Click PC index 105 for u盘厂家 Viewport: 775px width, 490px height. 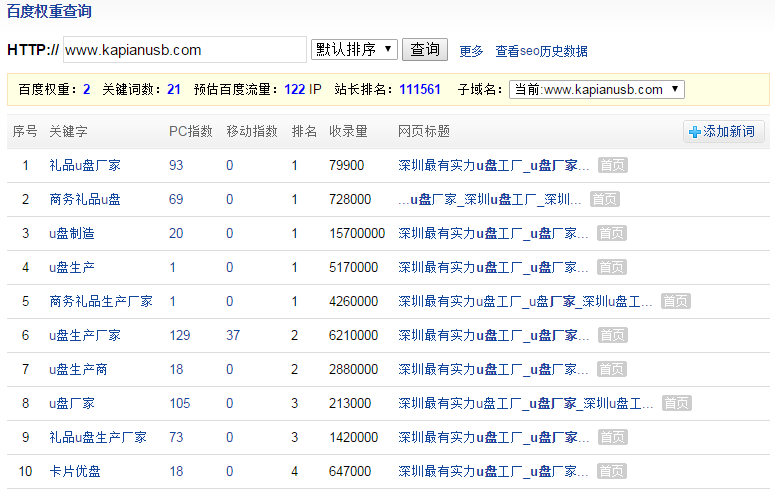(x=180, y=403)
